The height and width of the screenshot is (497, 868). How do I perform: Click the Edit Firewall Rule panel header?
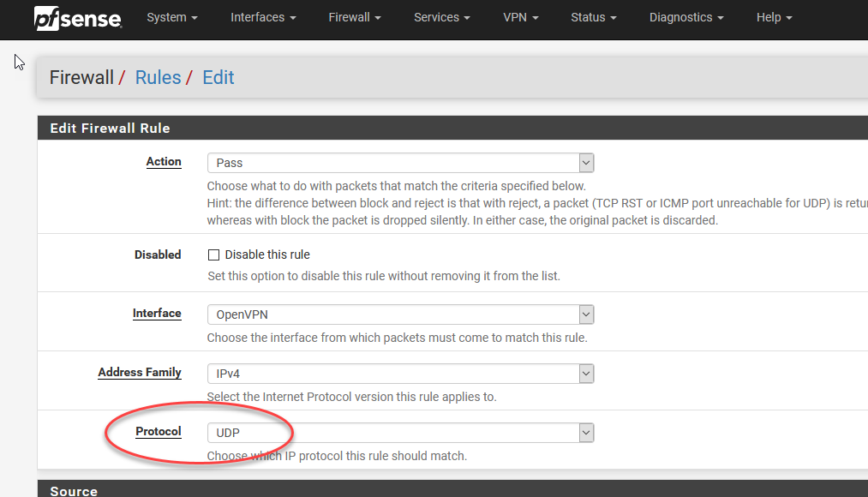pos(452,128)
